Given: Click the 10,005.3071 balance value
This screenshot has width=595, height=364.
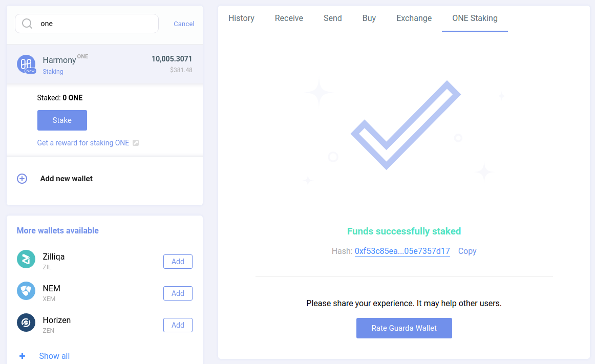Looking at the screenshot, I should pyautogui.click(x=172, y=59).
